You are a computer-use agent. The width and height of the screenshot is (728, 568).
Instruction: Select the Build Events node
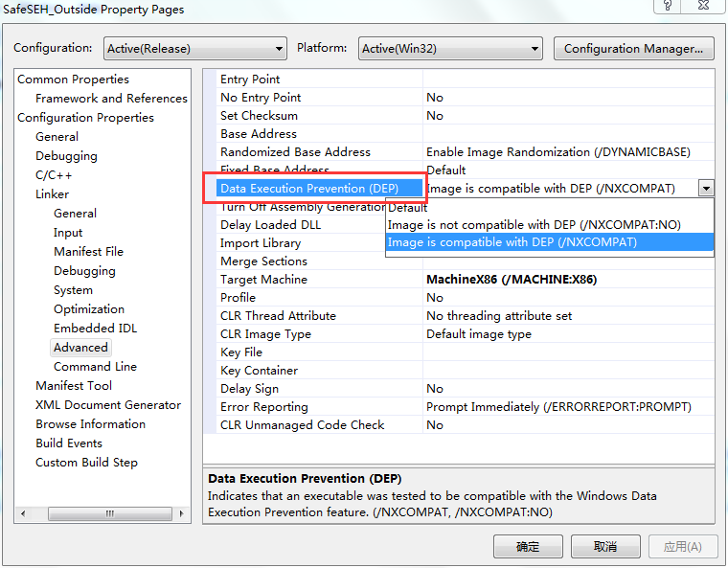(x=69, y=443)
